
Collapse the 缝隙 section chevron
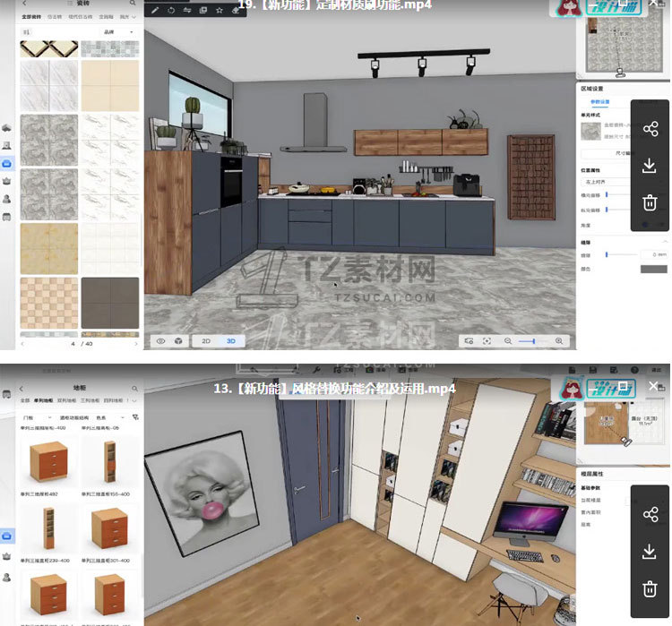tap(665, 242)
